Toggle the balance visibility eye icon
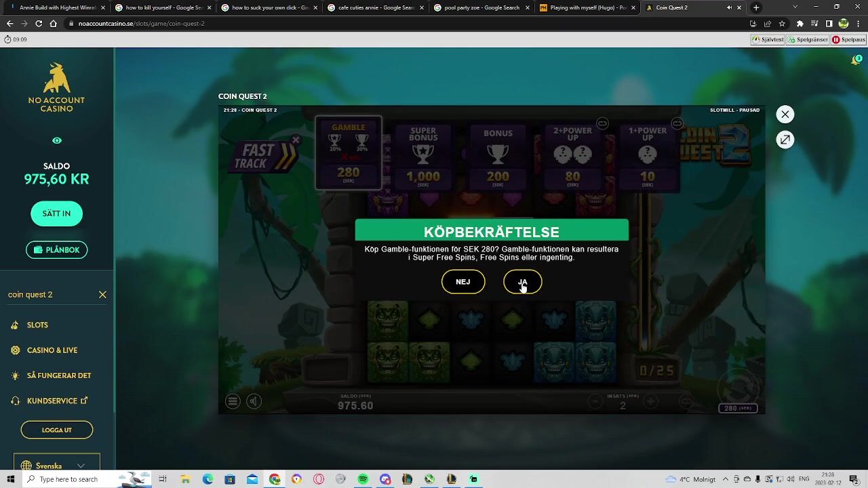This screenshot has width=868, height=488. pyautogui.click(x=57, y=140)
